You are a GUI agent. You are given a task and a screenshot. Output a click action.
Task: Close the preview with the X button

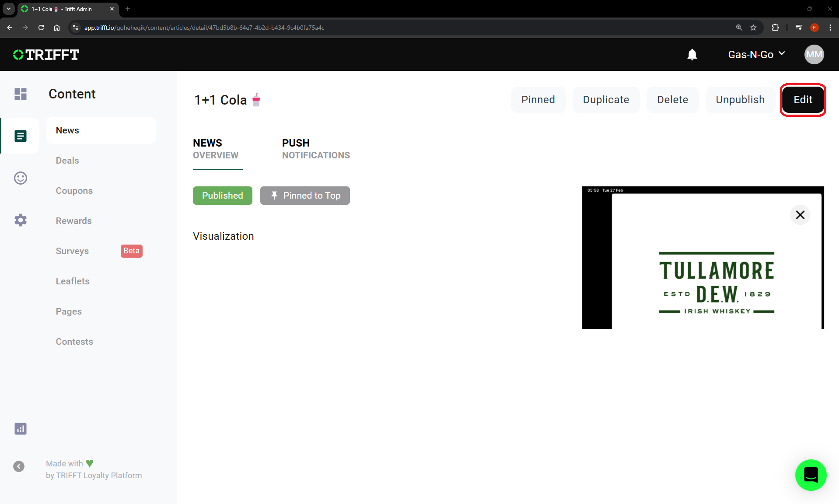click(x=800, y=215)
